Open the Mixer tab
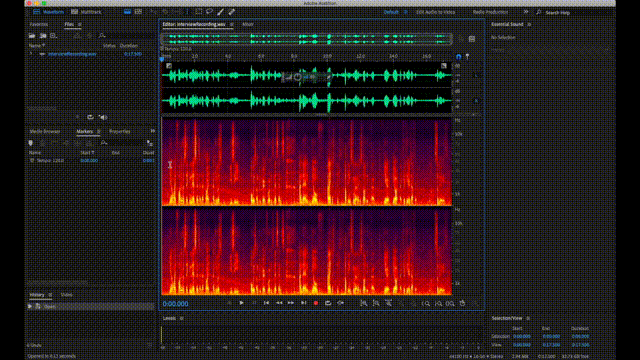 point(248,24)
